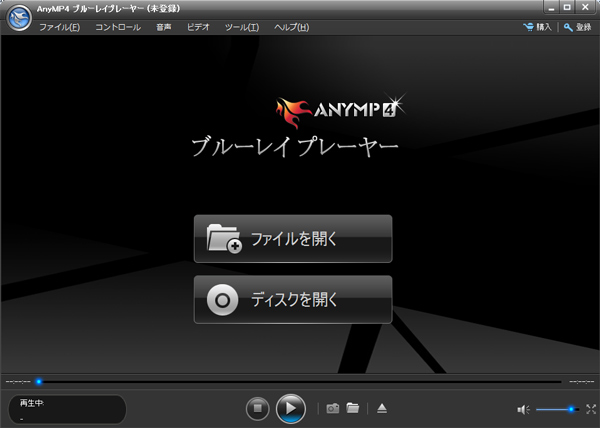Click the ディスクを開く button
Screen dimensions: 600x428
click(293, 299)
